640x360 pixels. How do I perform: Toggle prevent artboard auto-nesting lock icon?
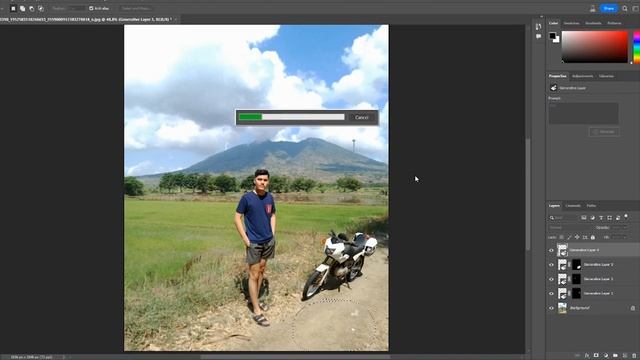pyautogui.click(x=585, y=238)
